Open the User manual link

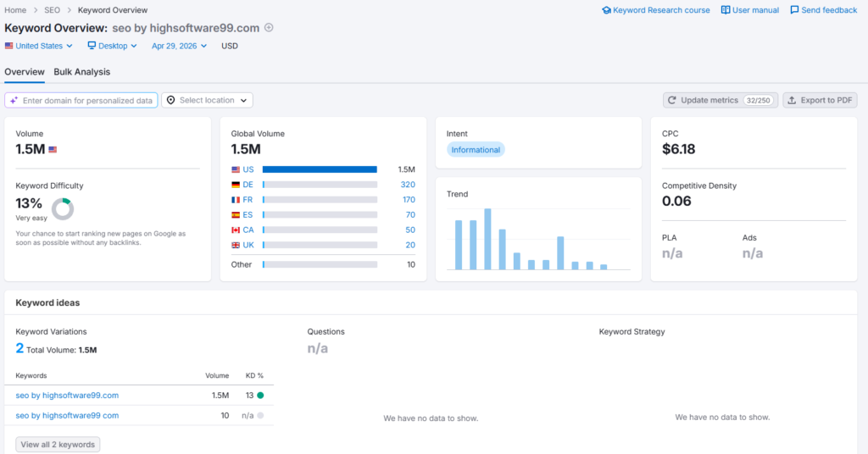[750, 10]
